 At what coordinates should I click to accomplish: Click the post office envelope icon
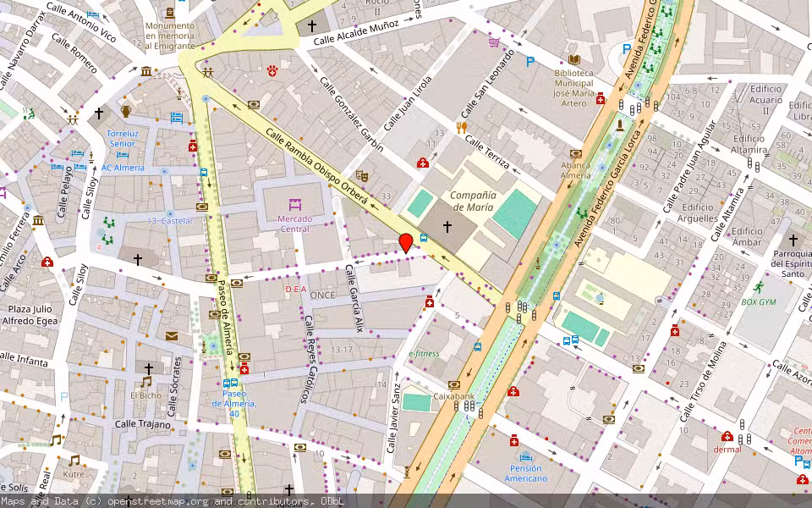pos(173,336)
